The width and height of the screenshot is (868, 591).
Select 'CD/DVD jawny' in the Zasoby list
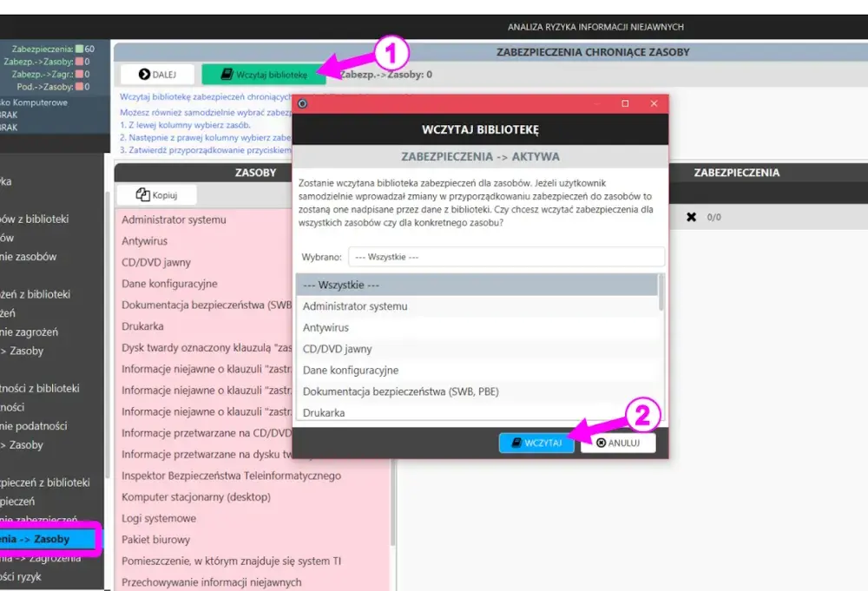[204, 262]
